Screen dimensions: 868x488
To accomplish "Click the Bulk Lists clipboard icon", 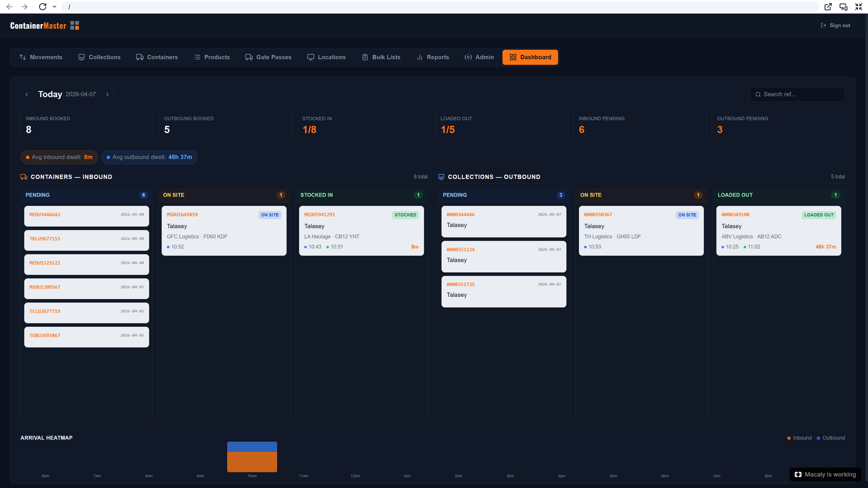I will (365, 57).
